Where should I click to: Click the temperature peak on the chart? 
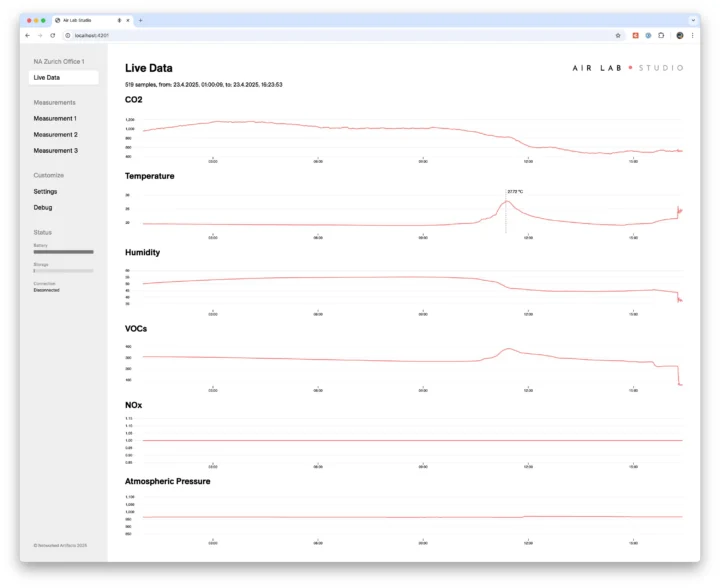[x=506, y=201]
